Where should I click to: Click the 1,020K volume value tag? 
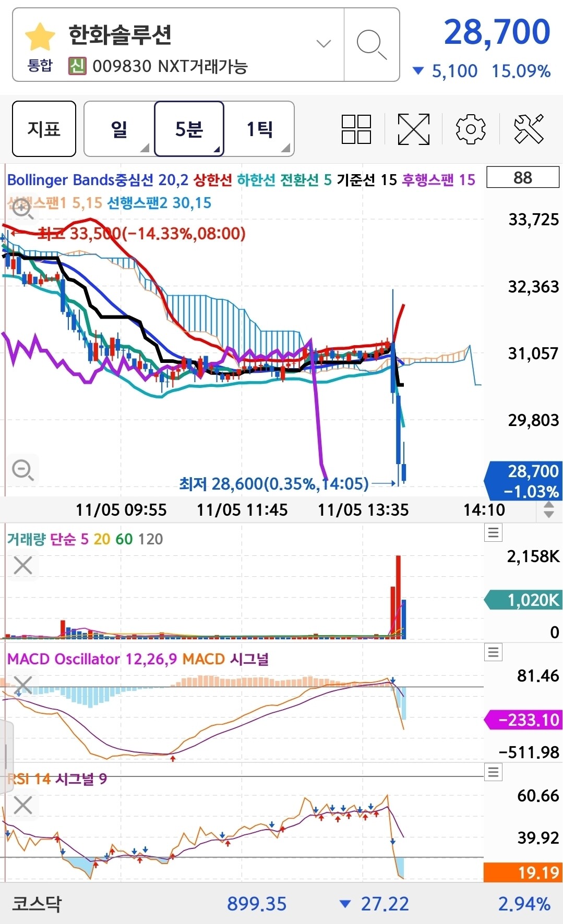click(523, 600)
